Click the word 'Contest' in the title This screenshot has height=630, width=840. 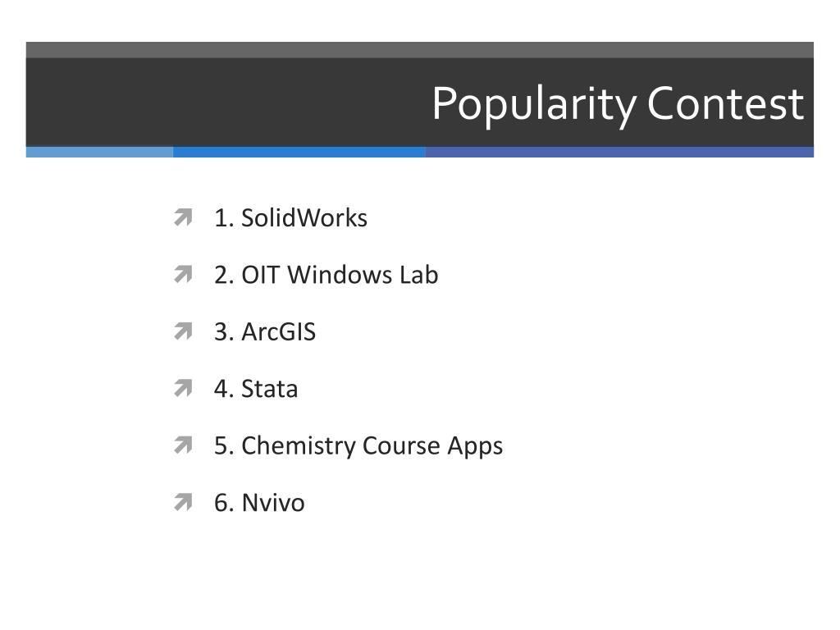tap(725, 103)
